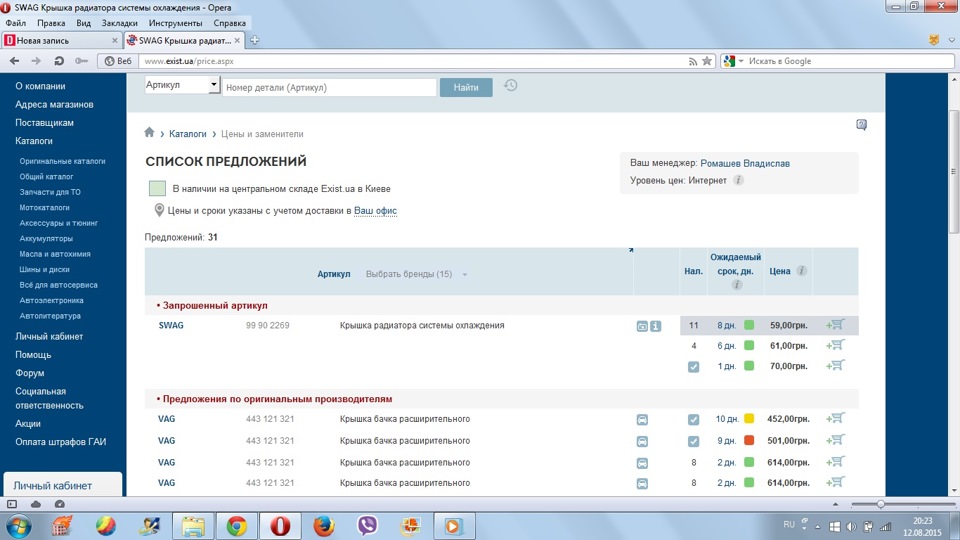Image resolution: width=960 pixels, height=540 pixels.
Task: Click Opera taskbar icon
Action: coord(280,526)
